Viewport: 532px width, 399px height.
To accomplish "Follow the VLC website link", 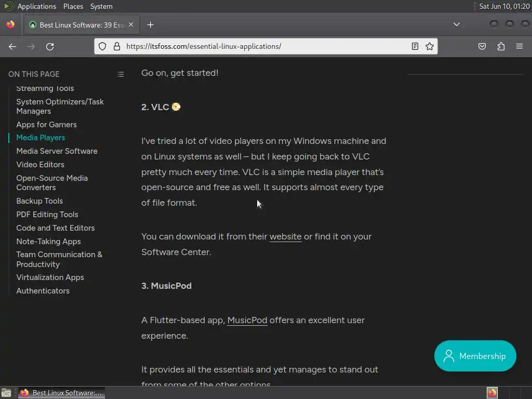I will [x=285, y=236].
